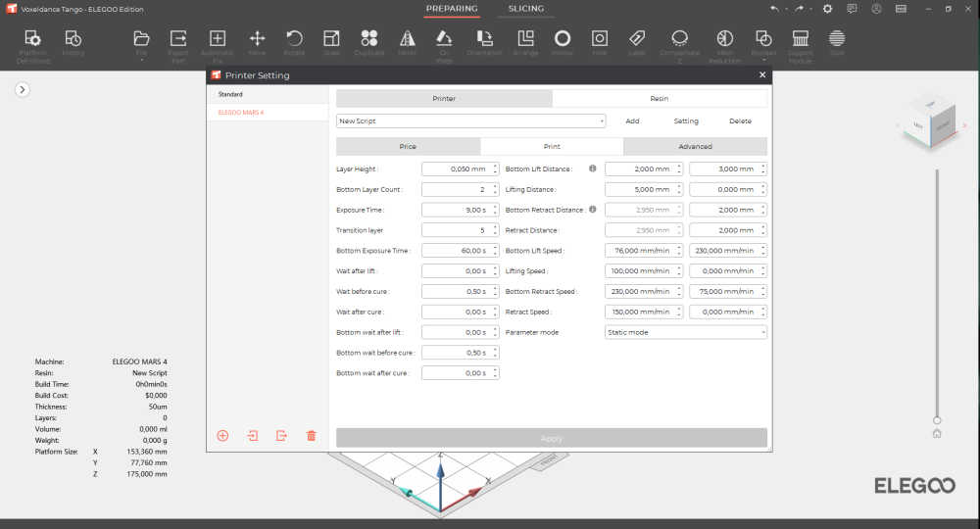Click the Bottom Exposure Time field
980x529 pixels.
(x=460, y=251)
